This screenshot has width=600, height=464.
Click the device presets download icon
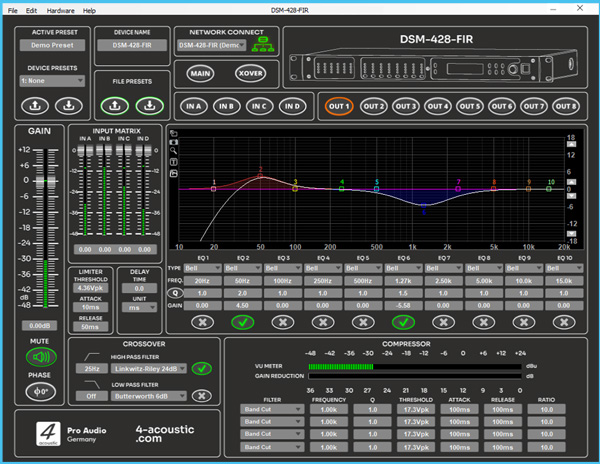(67, 104)
